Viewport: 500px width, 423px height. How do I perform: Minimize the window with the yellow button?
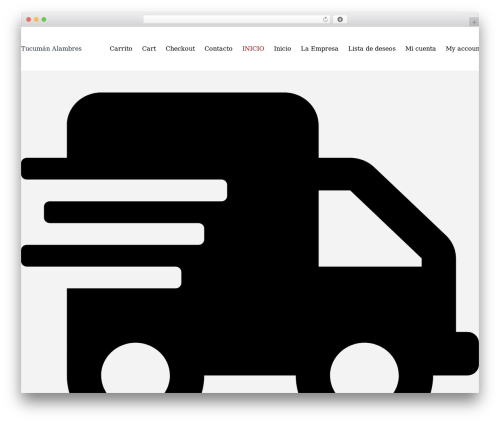[x=36, y=20]
